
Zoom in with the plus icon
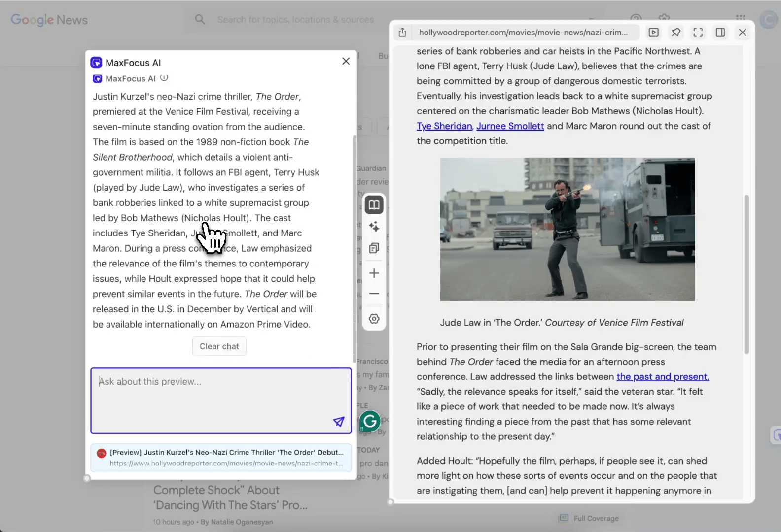coord(374,273)
